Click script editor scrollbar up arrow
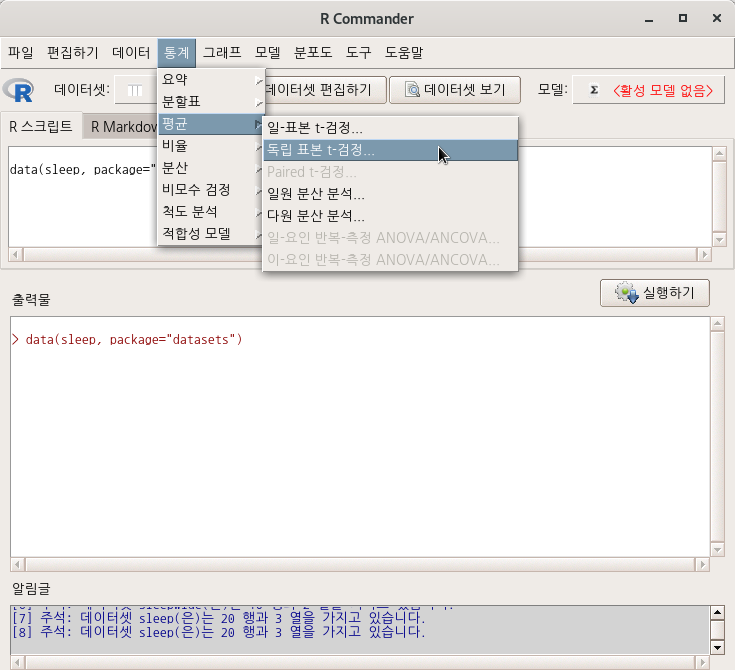Screen dimensions: 735x670 click(719, 153)
